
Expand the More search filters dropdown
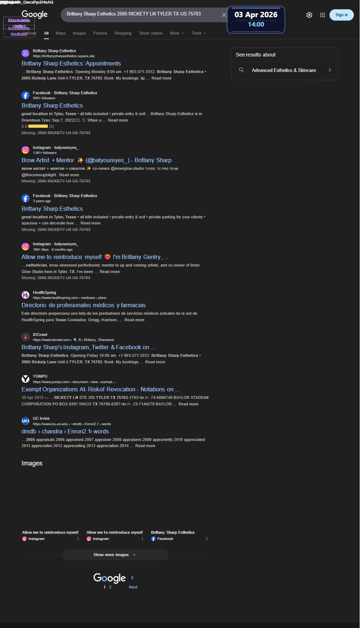(177, 33)
